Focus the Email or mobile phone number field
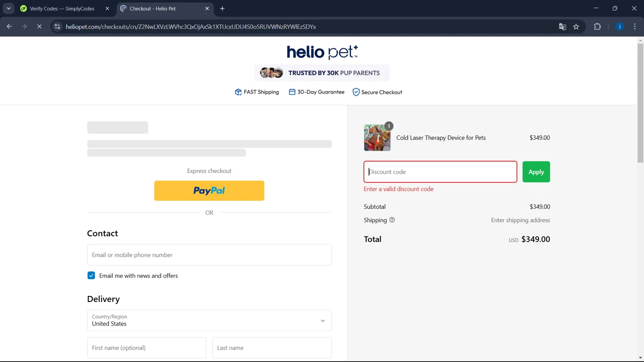Image resolution: width=644 pixels, height=362 pixels. click(x=209, y=255)
